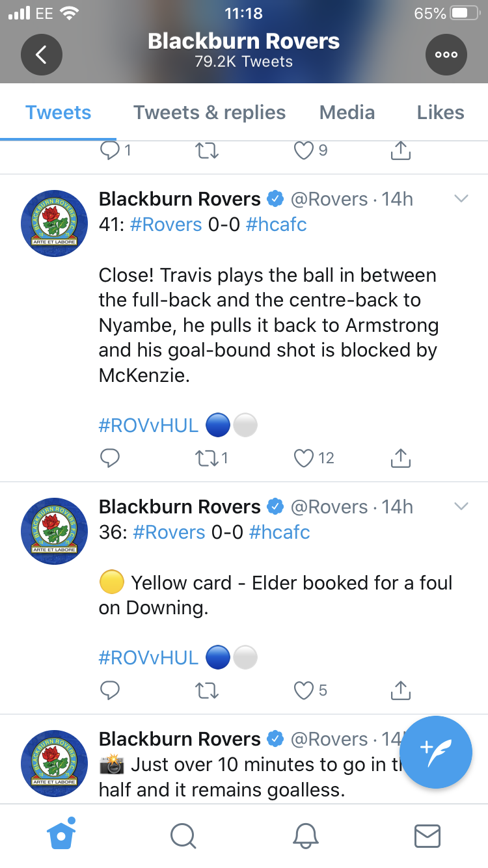488x868 pixels.
Task: Expand chevron menu on 36-minute tweet
Action: 461,507
